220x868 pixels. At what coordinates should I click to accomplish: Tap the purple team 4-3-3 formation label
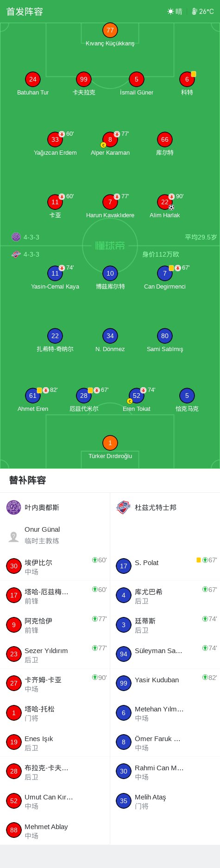tap(31, 237)
